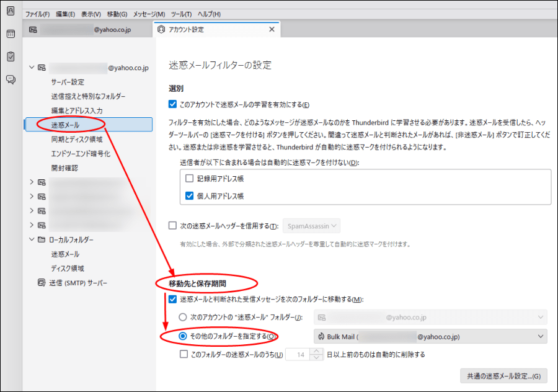Select 迷惑メール under ローカルフォルダー
This screenshot has width=558, height=392.
[x=65, y=254]
